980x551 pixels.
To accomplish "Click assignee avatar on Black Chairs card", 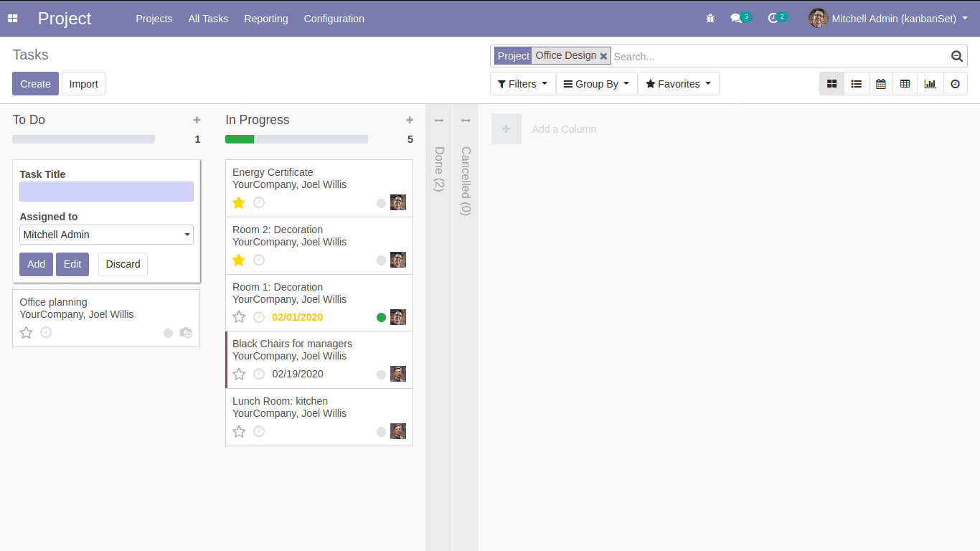I will coord(398,374).
